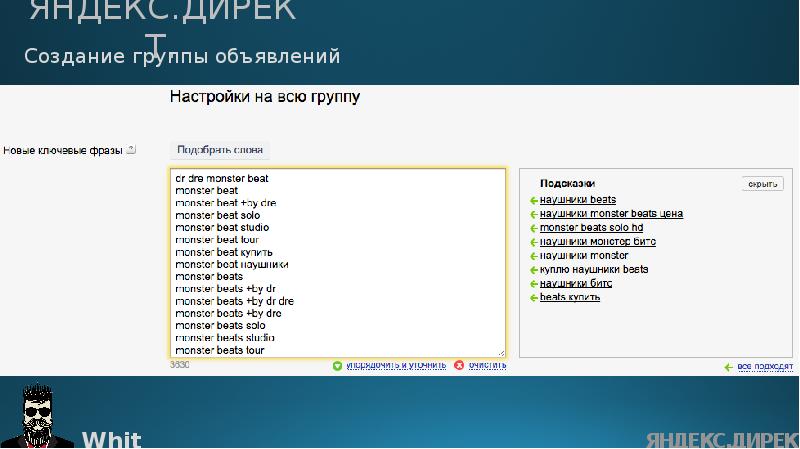
Task: Click the 'monster beats solo hd' suggestion text
Action: (x=591, y=228)
